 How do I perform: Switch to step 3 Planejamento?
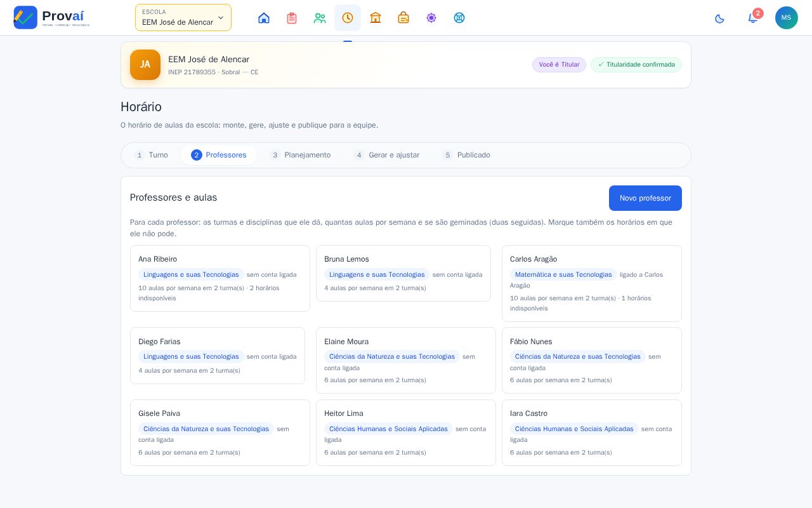click(301, 155)
